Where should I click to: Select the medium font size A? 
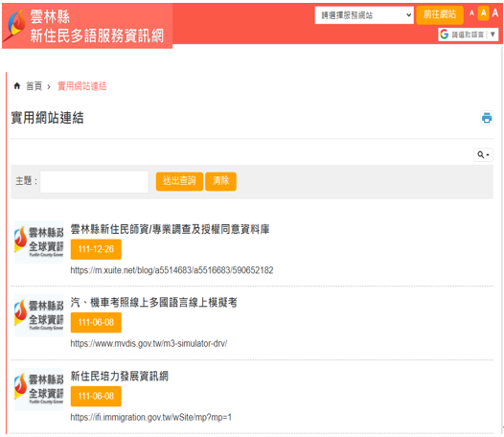[483, 13]
